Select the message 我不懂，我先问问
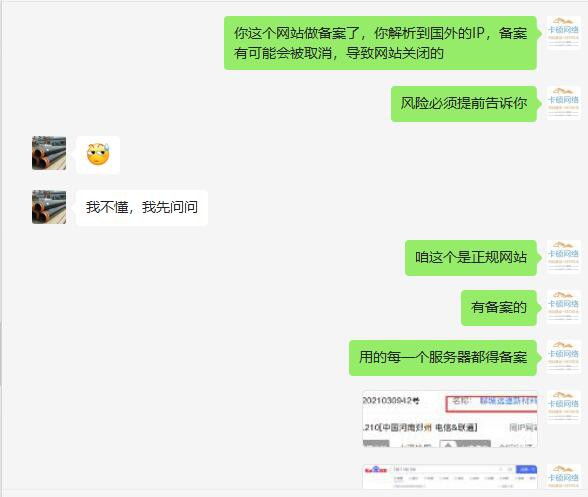588x497 pixels. tap(142, 207)
